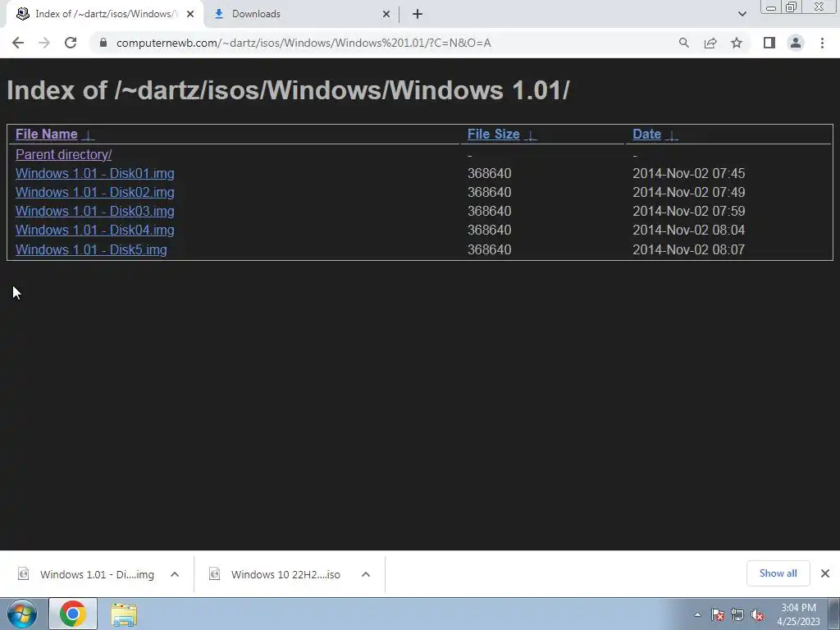This screenshot has width=840, height=630.
Task: Close the downloads shelf
Action: (x=825, y=573)
